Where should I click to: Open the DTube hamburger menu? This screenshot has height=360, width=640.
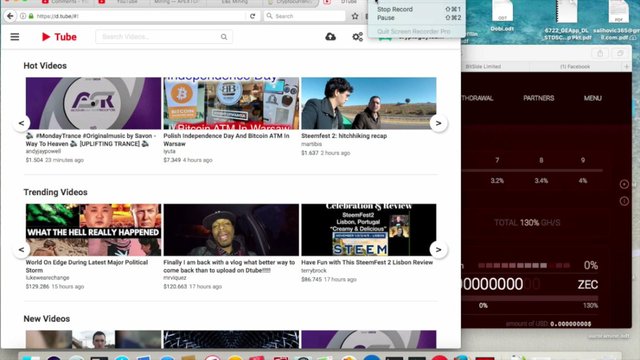(x=15, y=37)
